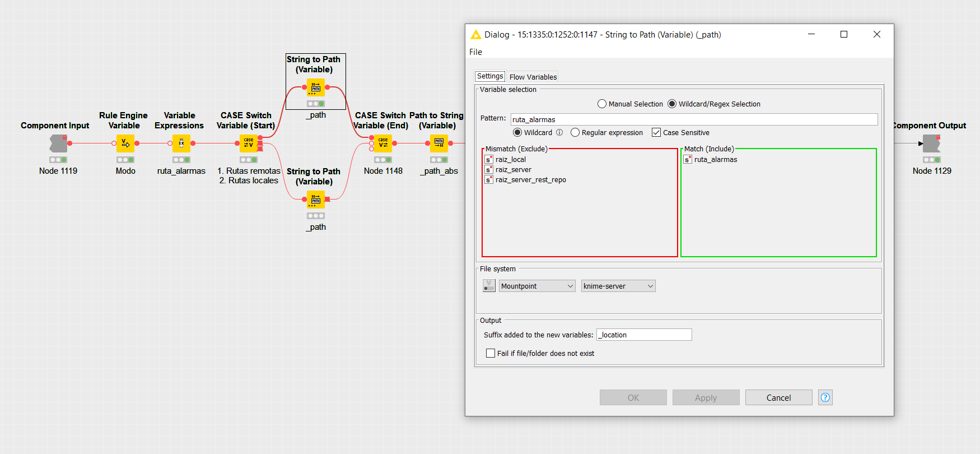Switch to the Flow Variables tab
Screen dimensions: 980x454
533,77
